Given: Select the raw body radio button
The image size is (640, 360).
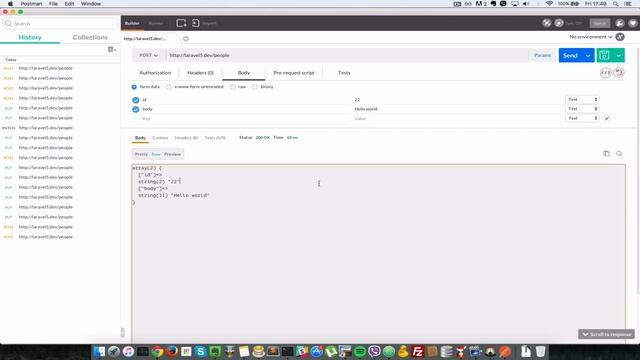Looking at the screenshot, I should (232, 87).
